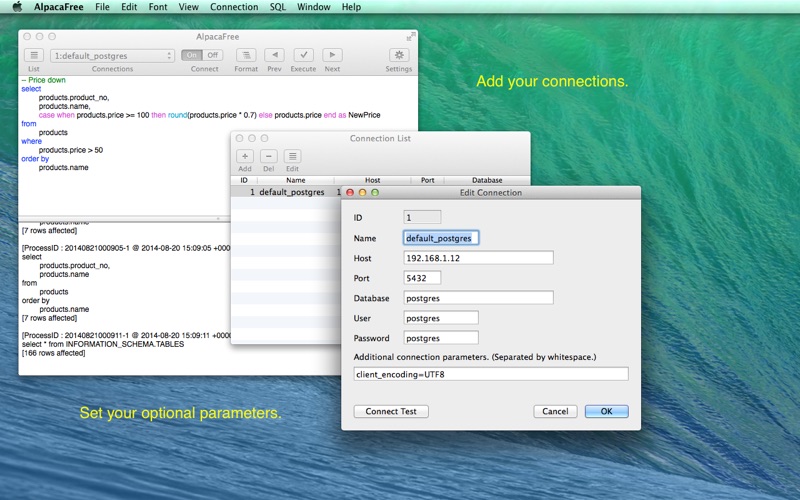
Task: Open the Edit menu
Action: coord(129,7)
